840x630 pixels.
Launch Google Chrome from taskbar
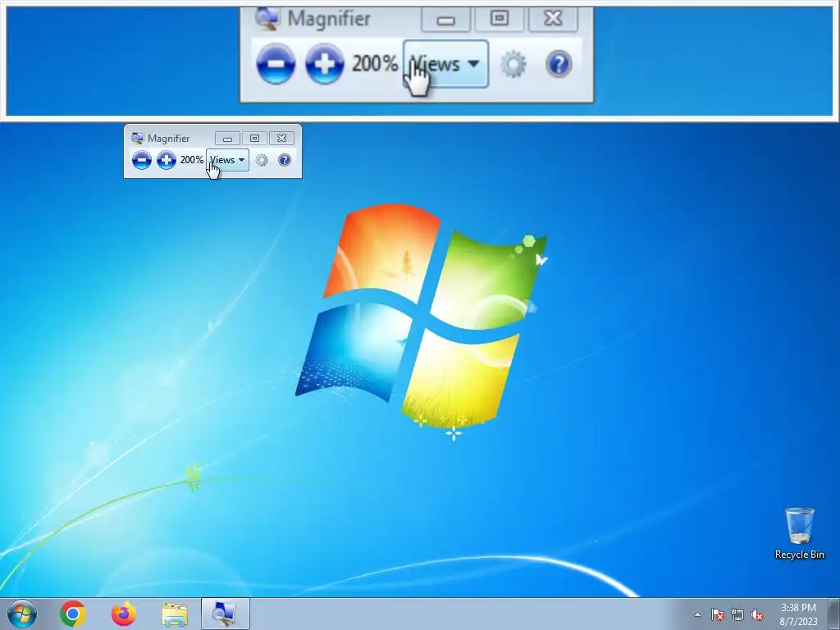pos(73,614)
